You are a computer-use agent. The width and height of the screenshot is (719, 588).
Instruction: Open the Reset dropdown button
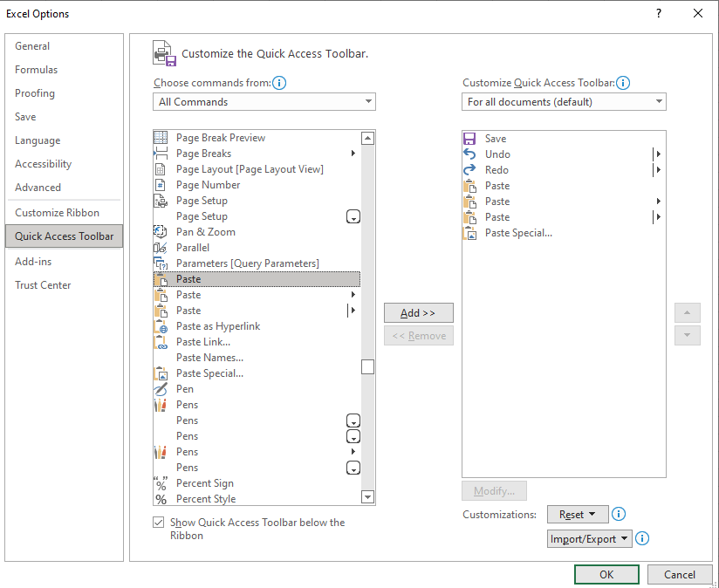(578, 514)
